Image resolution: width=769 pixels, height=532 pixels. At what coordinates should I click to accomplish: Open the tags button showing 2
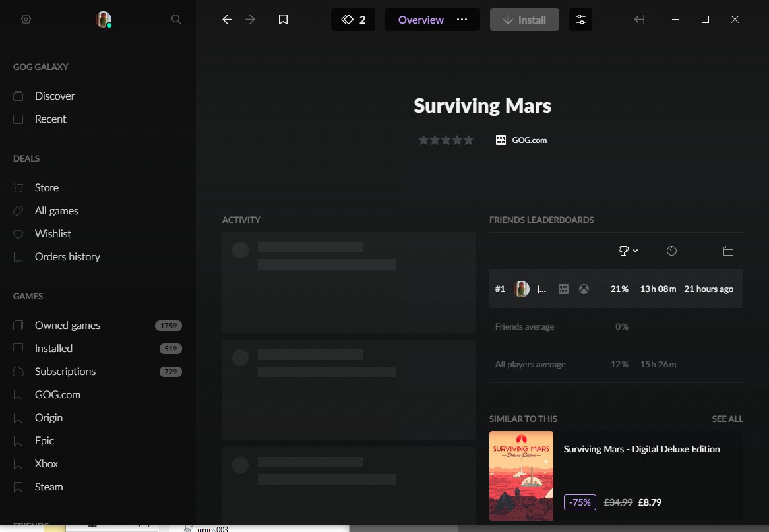(353, 20)
